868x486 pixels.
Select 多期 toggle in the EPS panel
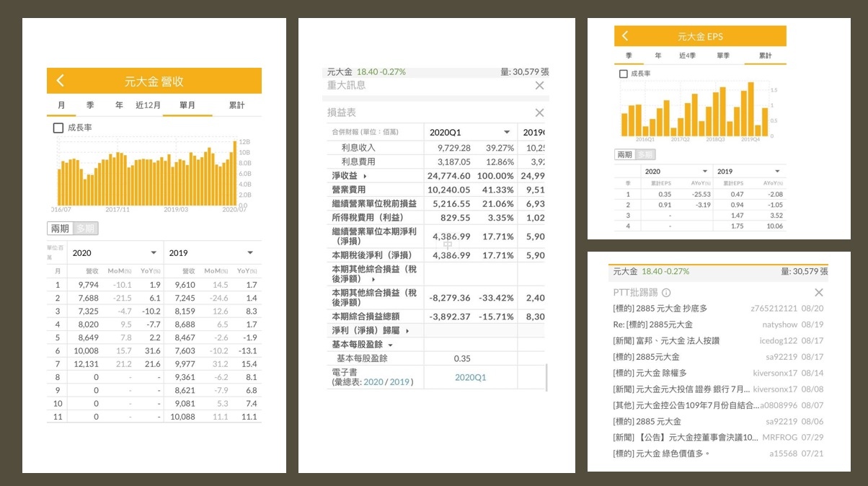tap(645, 154)
